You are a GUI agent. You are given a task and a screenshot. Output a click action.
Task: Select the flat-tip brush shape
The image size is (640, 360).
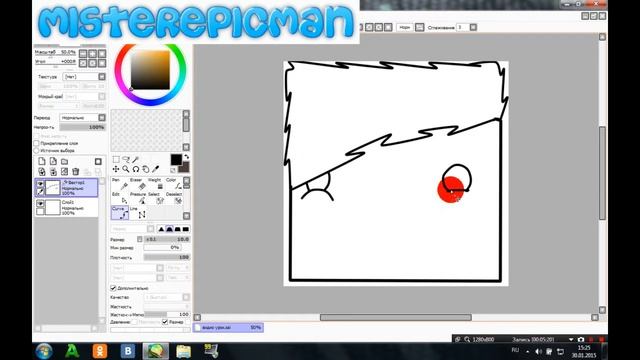pos(186,229)
